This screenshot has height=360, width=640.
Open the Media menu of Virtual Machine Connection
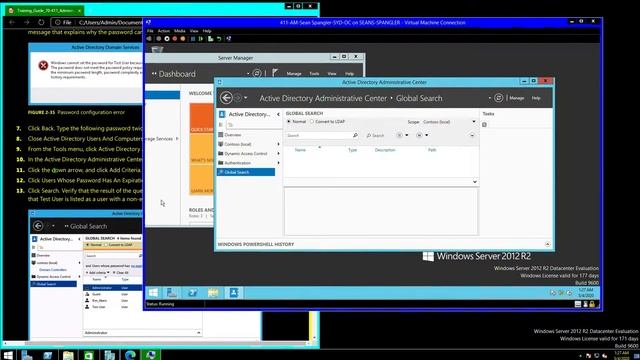pyautogui.click(x=180, y=31)
